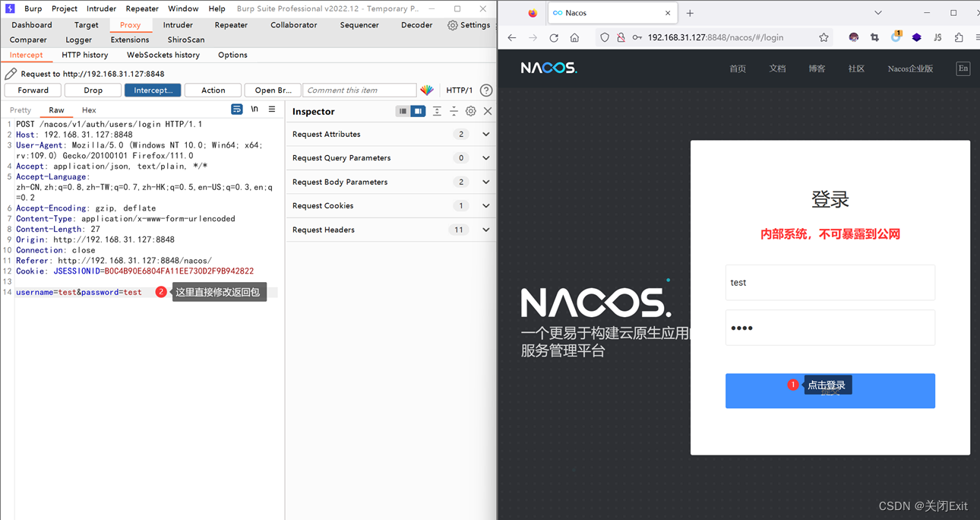Screen dimensions: 980x520
Task: Bookmark the Nacos page with the star icon
Action: (x=824, y=36)
